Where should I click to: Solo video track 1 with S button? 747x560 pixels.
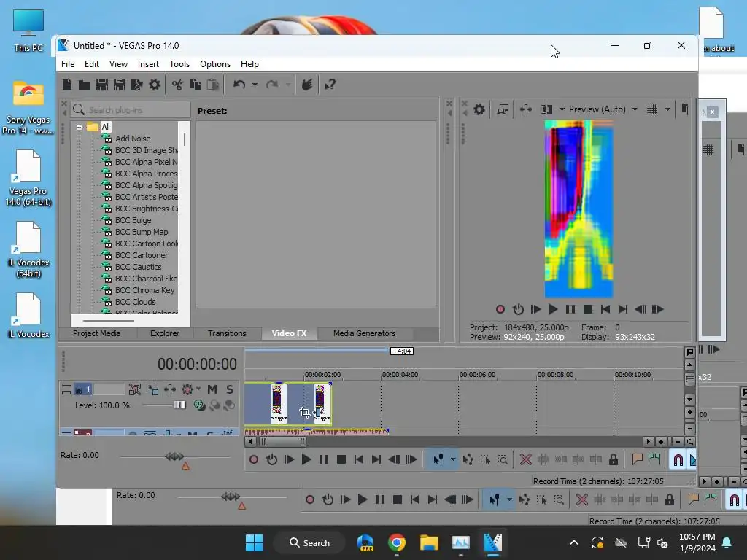(x=230, y=389)
